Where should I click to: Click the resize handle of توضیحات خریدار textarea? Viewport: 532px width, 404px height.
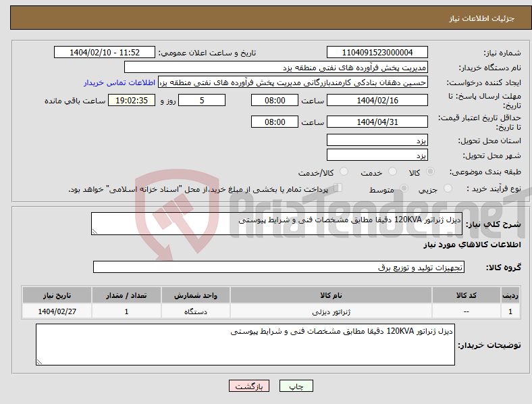pyautogui.click(x=39, y=362)
